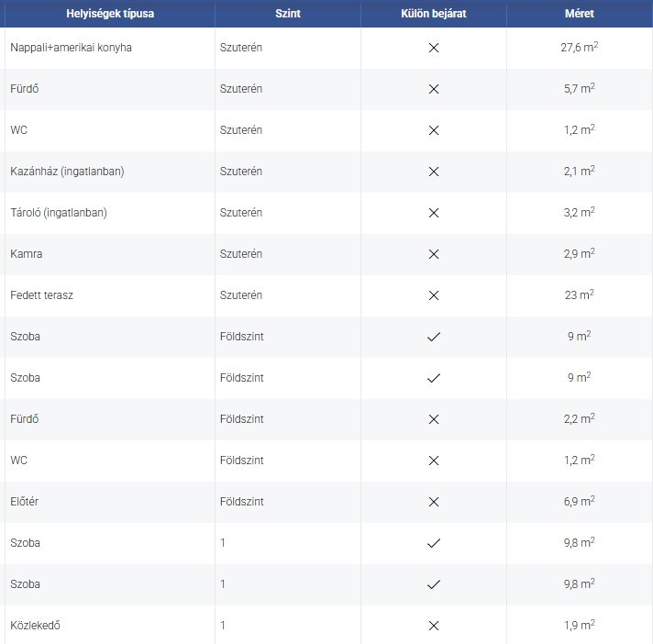The height and width of the screenshot is (644, 653).
Task: Select the Szint column header
Action: [288, 14]
